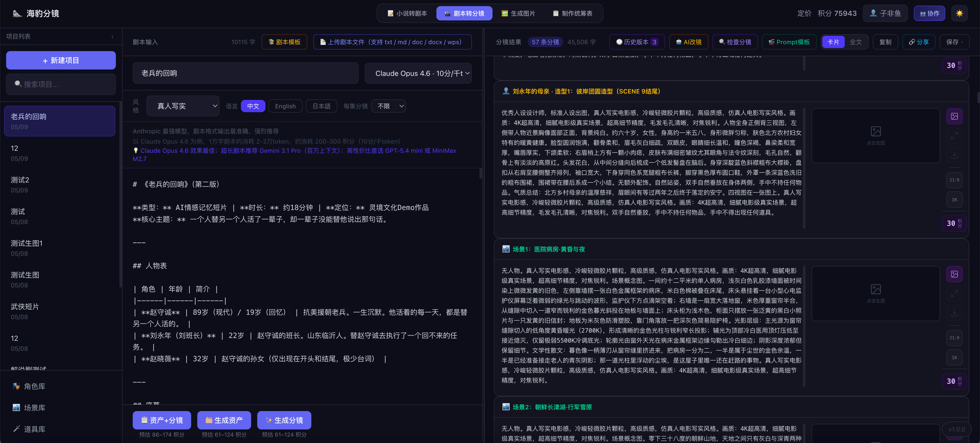Expand the image in 刘永年的母亲 card
Image resolution: width=980 pixels, height=443 pixels.
pyautogui.click(x=954, y=136)
